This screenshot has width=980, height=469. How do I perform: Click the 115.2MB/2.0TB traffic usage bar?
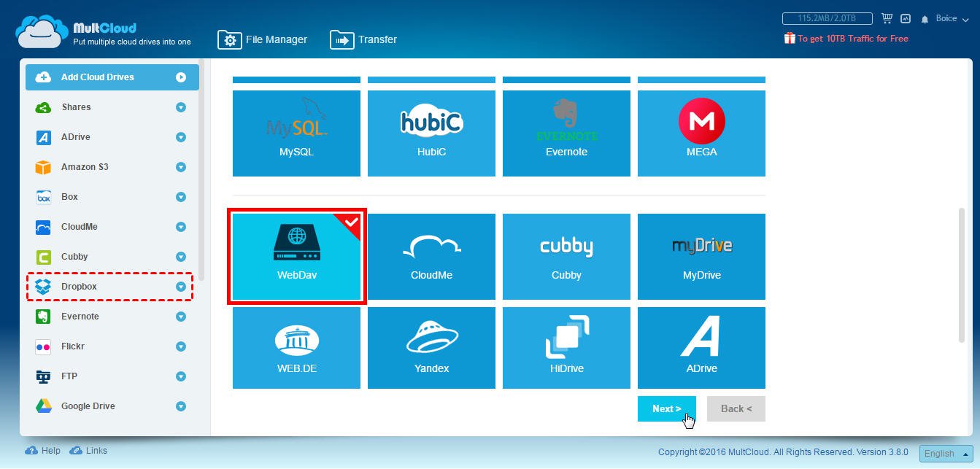(829, 18)
